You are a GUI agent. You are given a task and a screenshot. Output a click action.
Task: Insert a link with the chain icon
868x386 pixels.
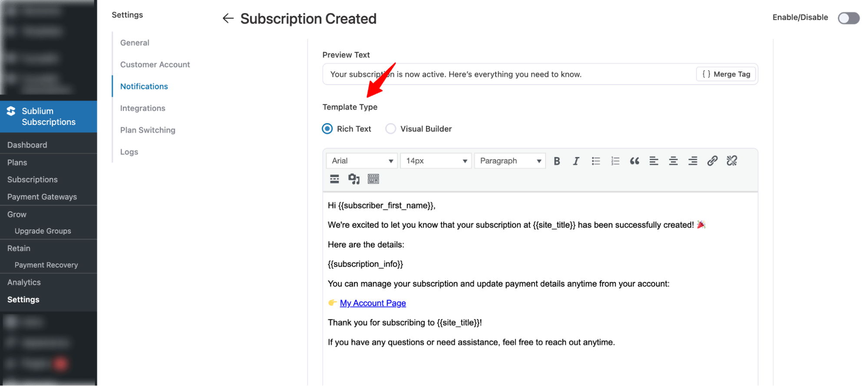(712, 161)
